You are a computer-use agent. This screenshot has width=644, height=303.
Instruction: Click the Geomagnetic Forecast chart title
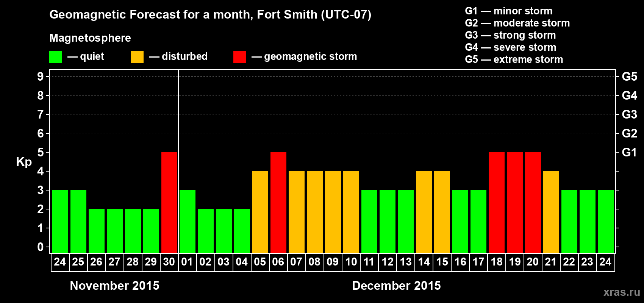(210, 15)
